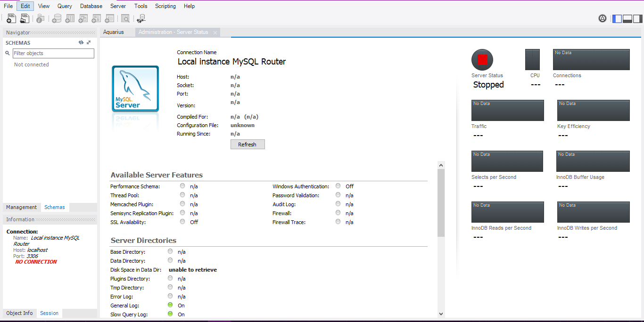
Task: Click the Traffic graph
Action: [x=508, y=111]
